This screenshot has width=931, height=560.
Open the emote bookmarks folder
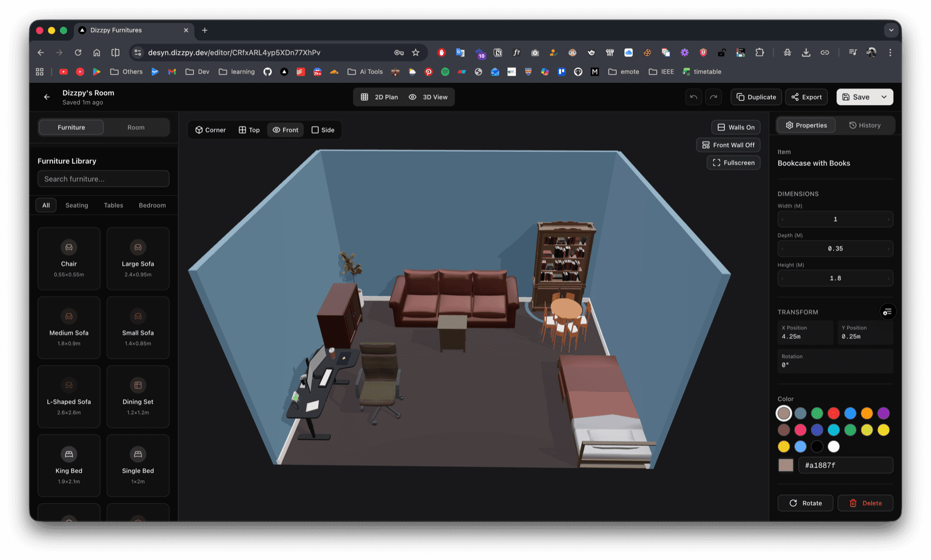[x=624, y=72]
